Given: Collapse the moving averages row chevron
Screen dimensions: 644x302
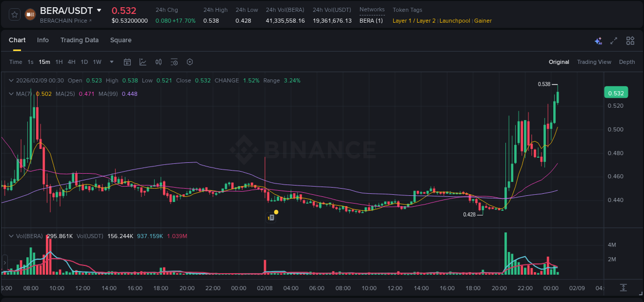Looking at the screenshot, I should (11, 94).
